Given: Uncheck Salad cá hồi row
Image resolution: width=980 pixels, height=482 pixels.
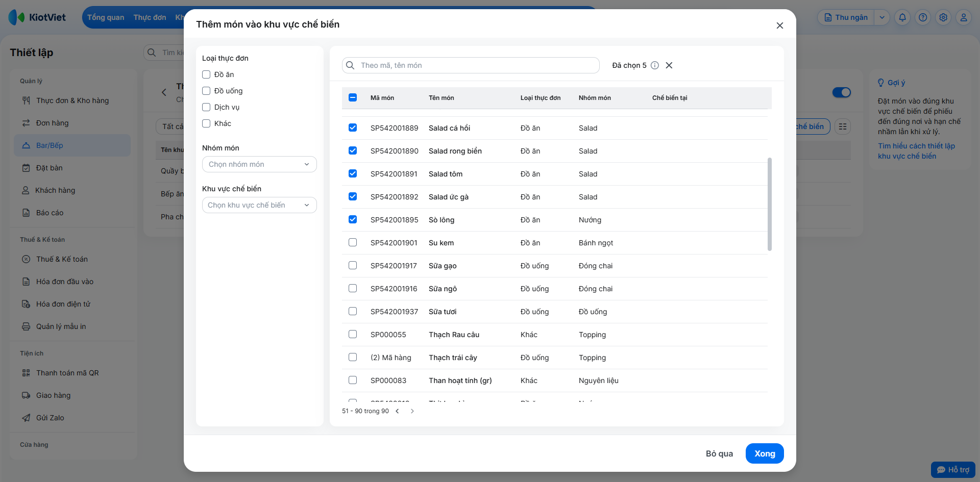Looking at the screenshot, I should [353, 128].
